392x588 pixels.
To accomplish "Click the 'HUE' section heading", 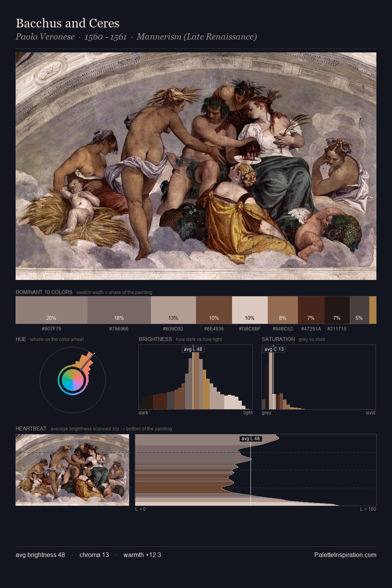I will (x=21, y=339).
